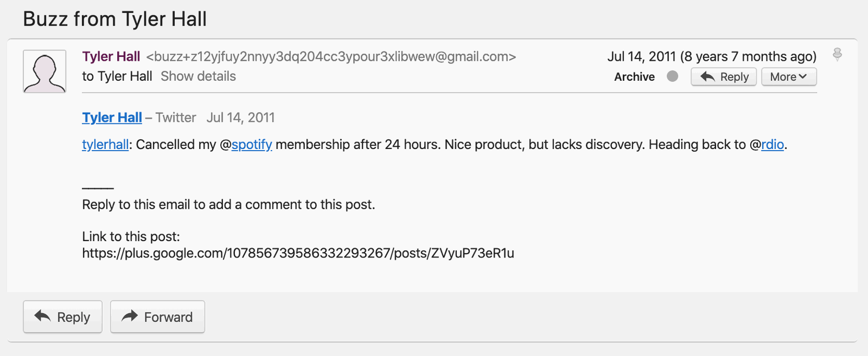Open the More dropdown menu
The width and height of the screenshot is (868, 356).
point(788,77)
